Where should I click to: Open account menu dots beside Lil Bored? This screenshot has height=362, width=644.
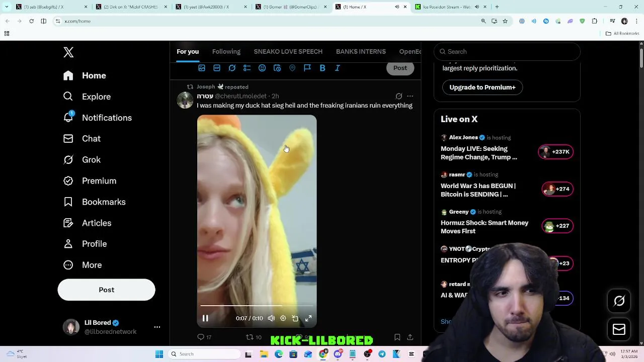pos(157,327)
